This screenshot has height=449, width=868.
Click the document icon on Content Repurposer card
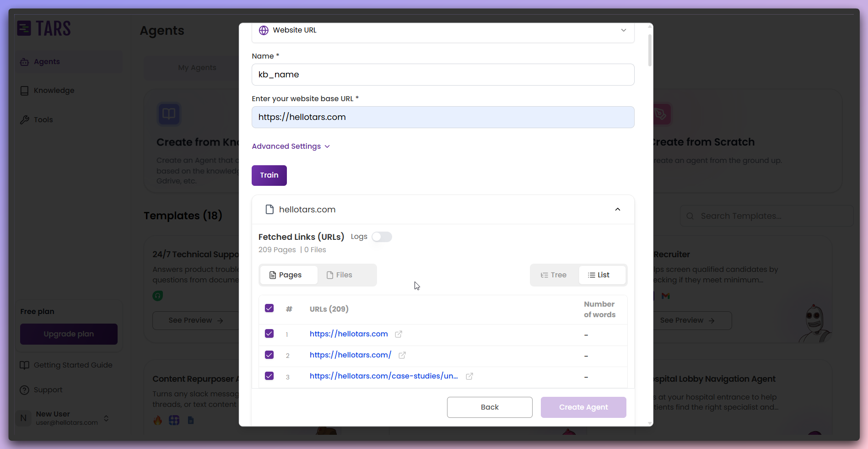(191, 420)
